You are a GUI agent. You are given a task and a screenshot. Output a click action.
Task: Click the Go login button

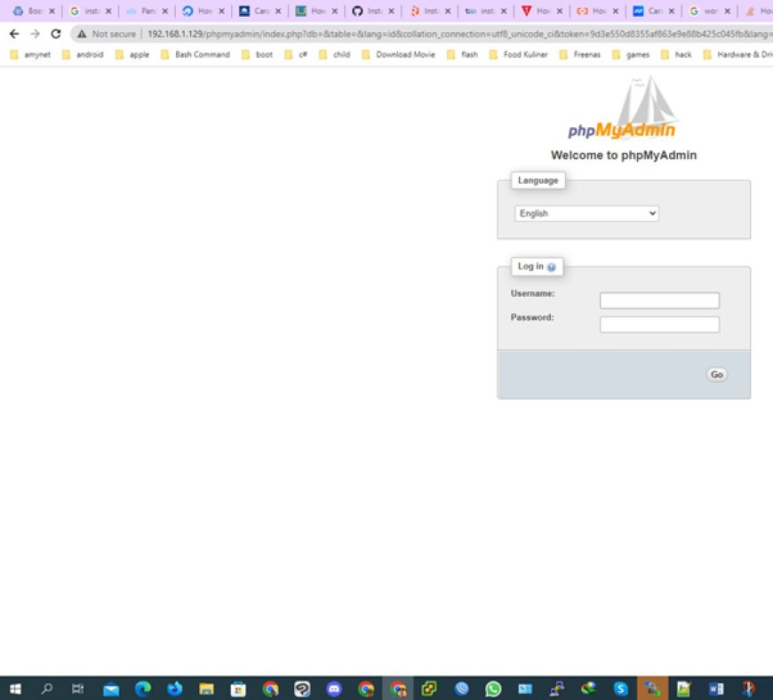(x=716, y=375)
